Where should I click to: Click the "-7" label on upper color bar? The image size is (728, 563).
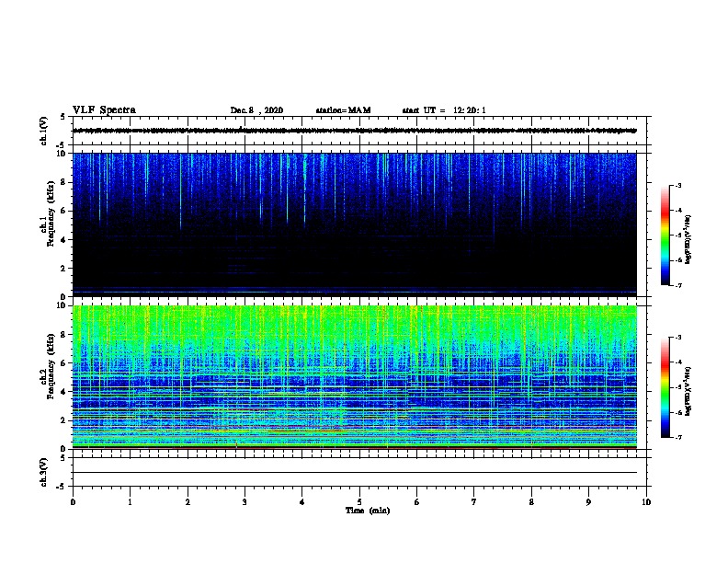click(x=678, y=285)
